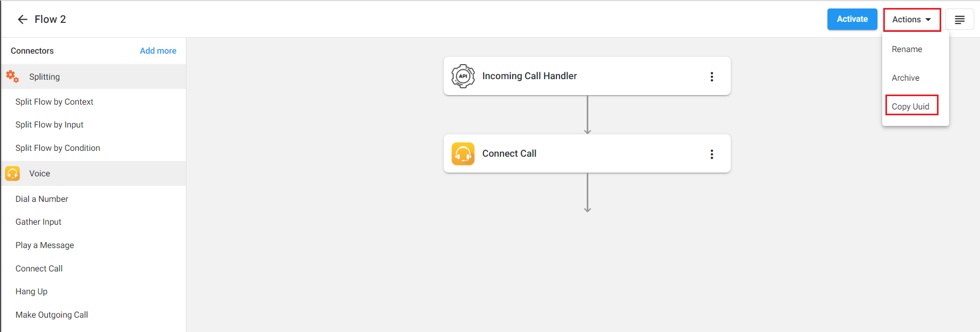
Task: Open three-dot menu on Connect Call node
Action: (712, 154)
